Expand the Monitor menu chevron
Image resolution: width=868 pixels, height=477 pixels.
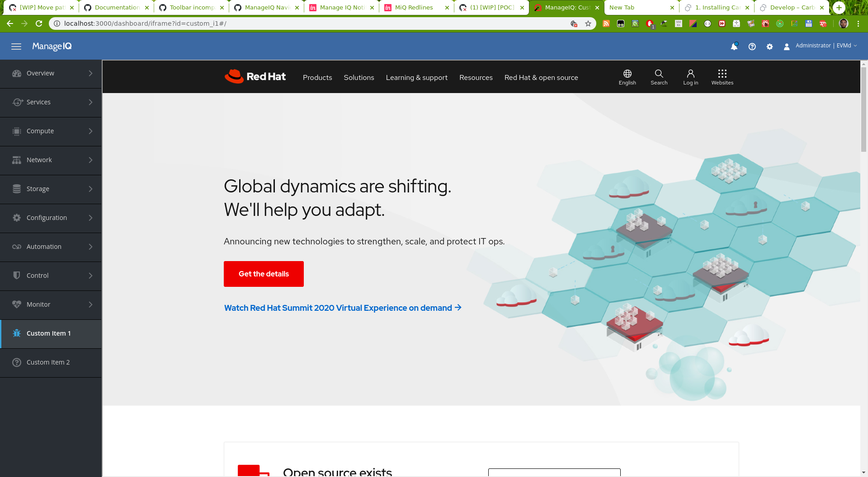coord(90,304)
